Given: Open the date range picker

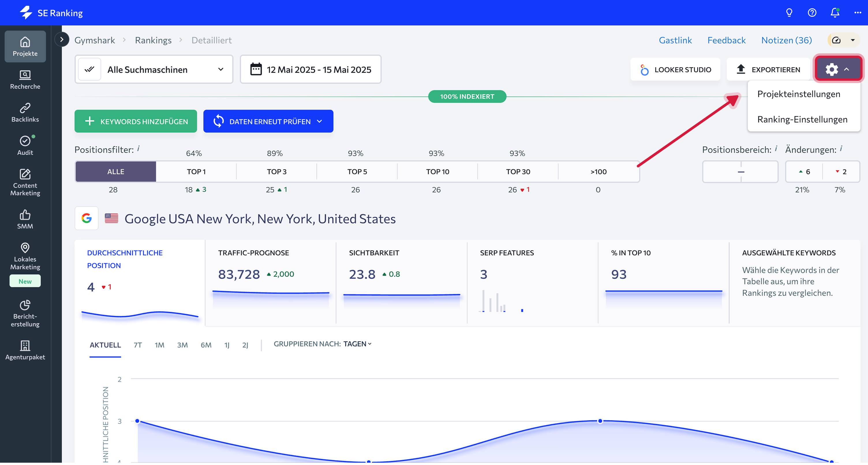Looking at the screenshot, I should click(x=311, y=70).
